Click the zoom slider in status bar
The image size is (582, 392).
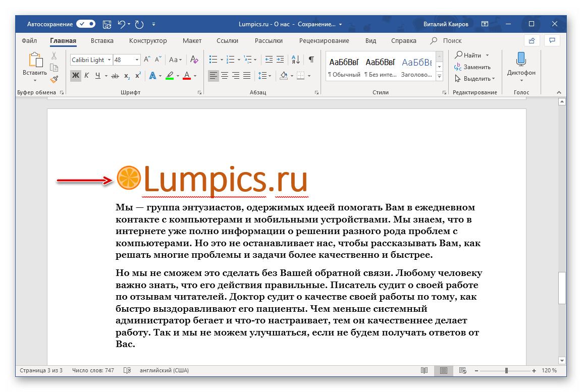pos(506,370)
